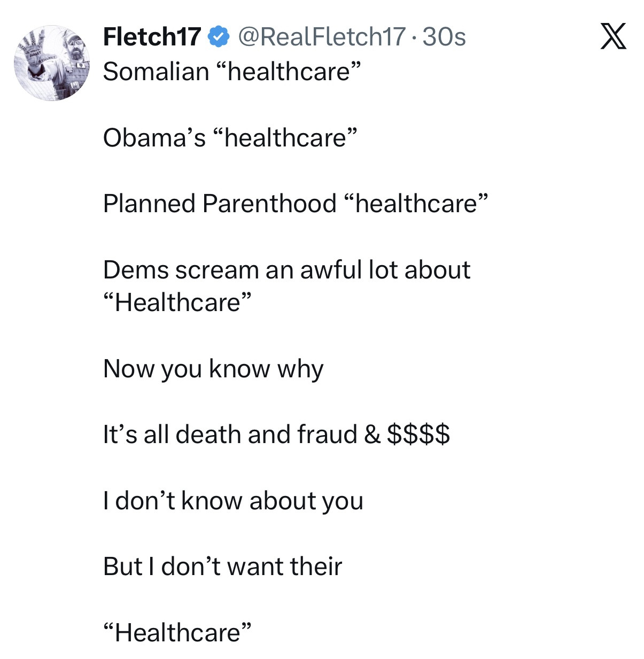
Task: Open Fletch17's profile picture
Action: [x=52, y=63]
